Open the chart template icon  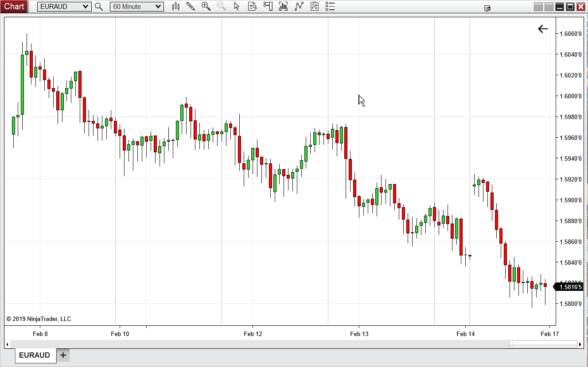point(314,6)
